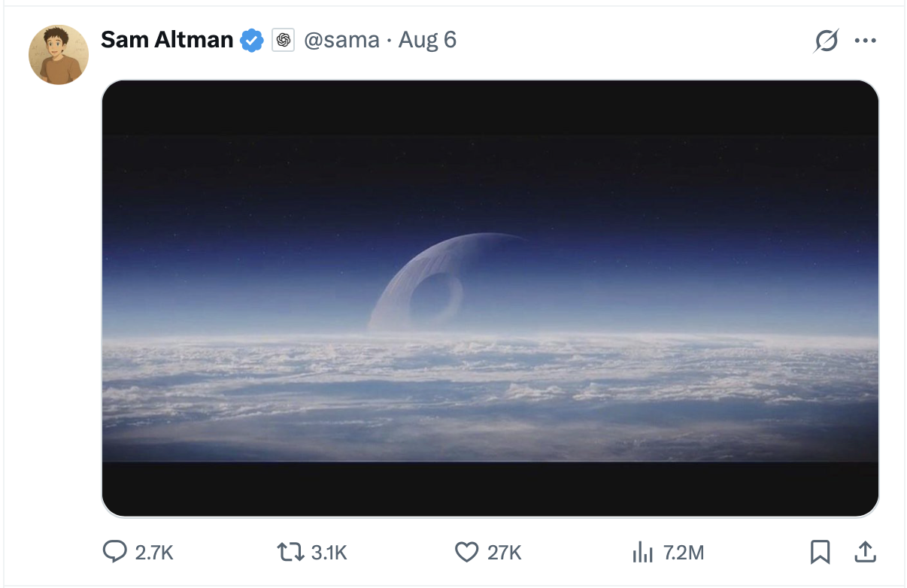Bookmark this tweet

point(820,553)
